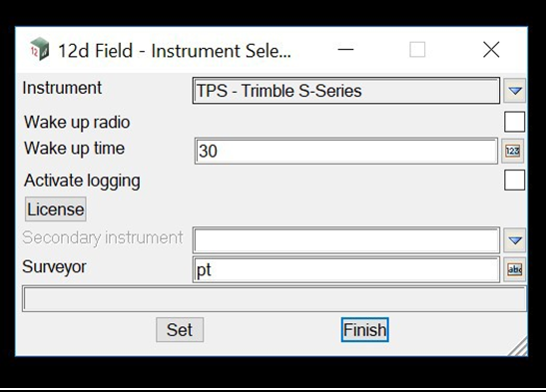Click the 12d Field - Instrument Sele... title text
The height and width of the screenshot is (392, 546).
point(175,51)
